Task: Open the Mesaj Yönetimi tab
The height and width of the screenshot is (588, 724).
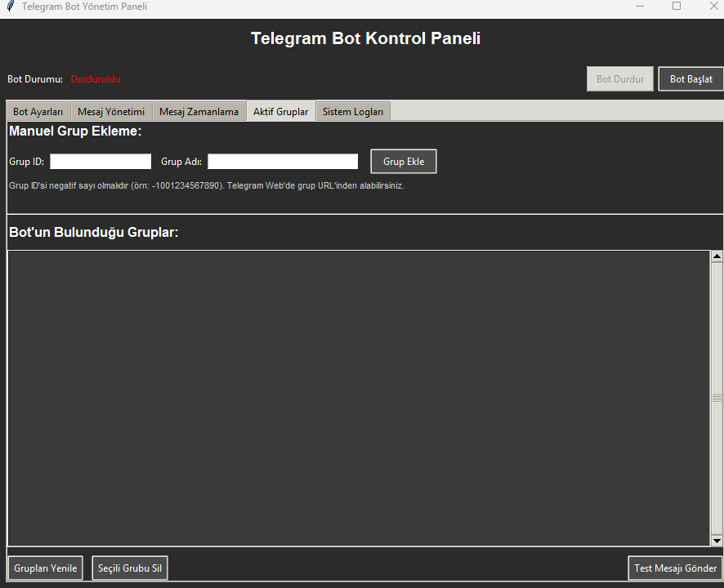Action: pos(111,112)
